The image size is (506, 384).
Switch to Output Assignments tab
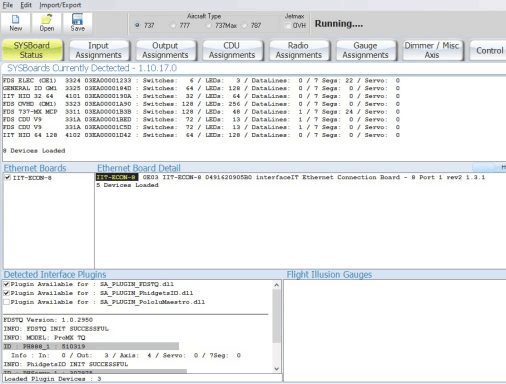tap(165, 50)
